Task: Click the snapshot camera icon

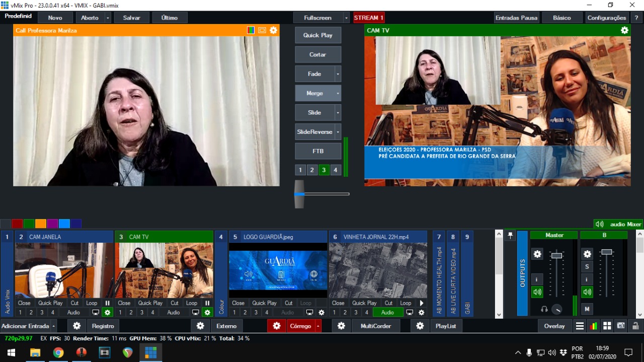Action: pos(621,326)
